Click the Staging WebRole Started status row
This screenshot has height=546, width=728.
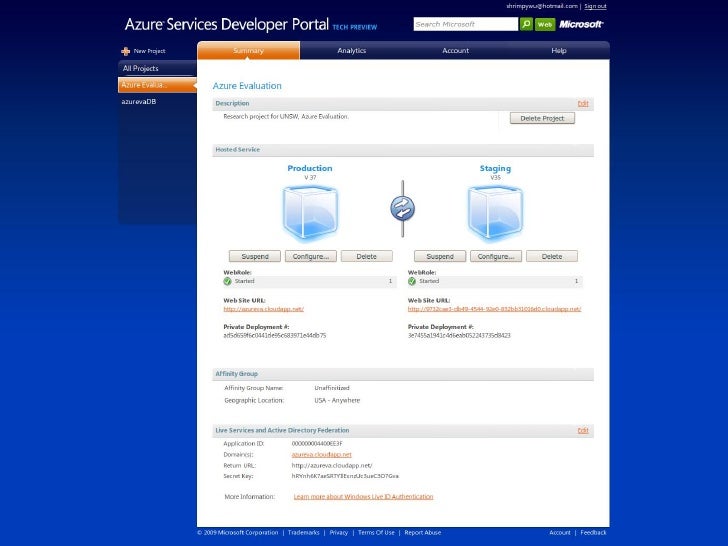pyautogui.click(x=495, y=281)
